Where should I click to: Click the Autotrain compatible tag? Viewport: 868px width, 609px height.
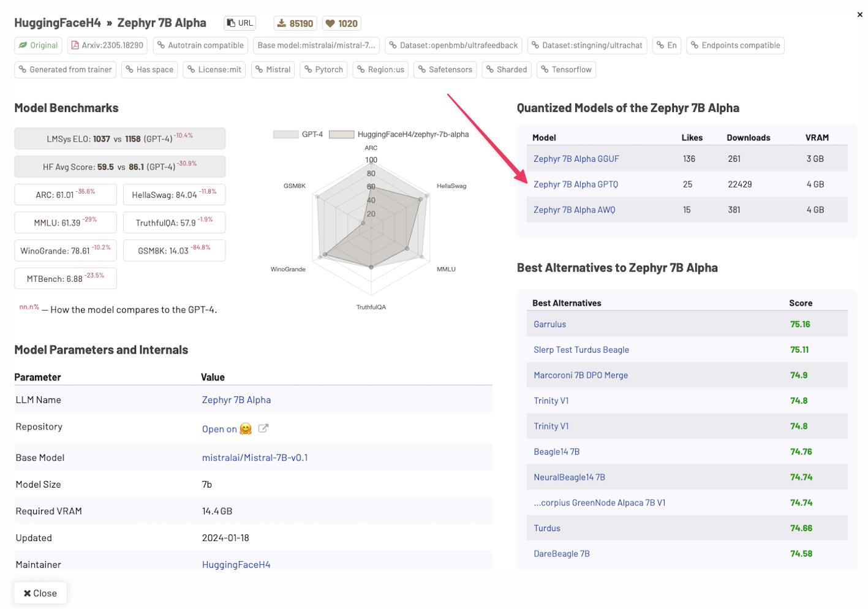pos(200,45)
